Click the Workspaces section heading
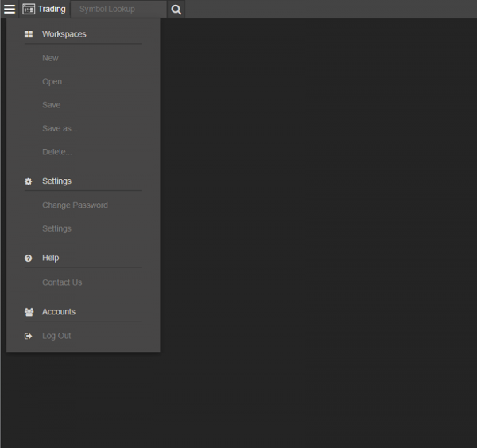This screenshot has height=448, width=477. [64, 34]
